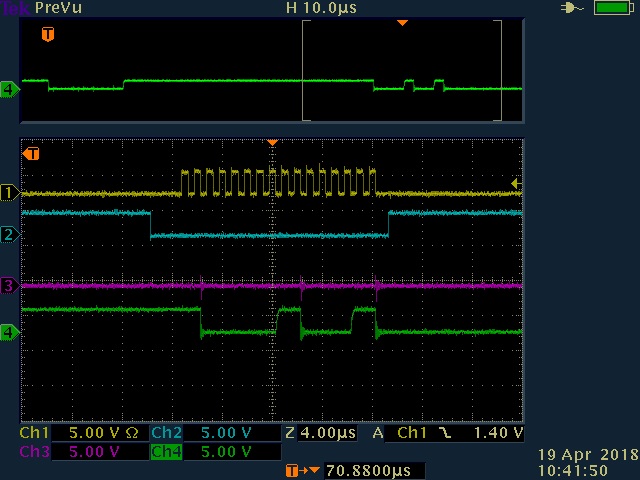Click the orange T trigger icon in overview
The height and width of the screenshot is (480, 640).
point(48,34)
